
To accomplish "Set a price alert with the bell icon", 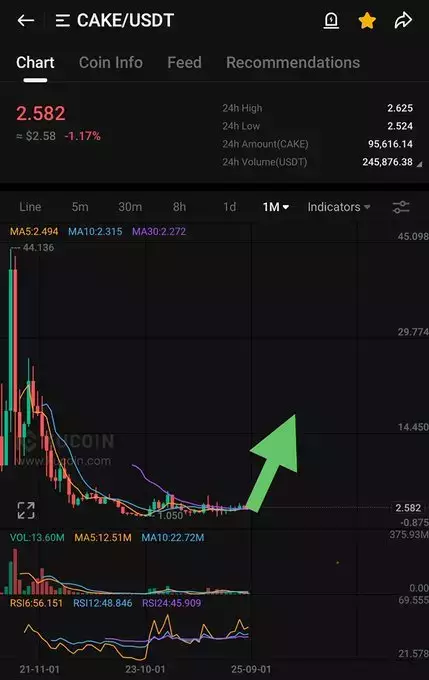I will click(331, 20).
